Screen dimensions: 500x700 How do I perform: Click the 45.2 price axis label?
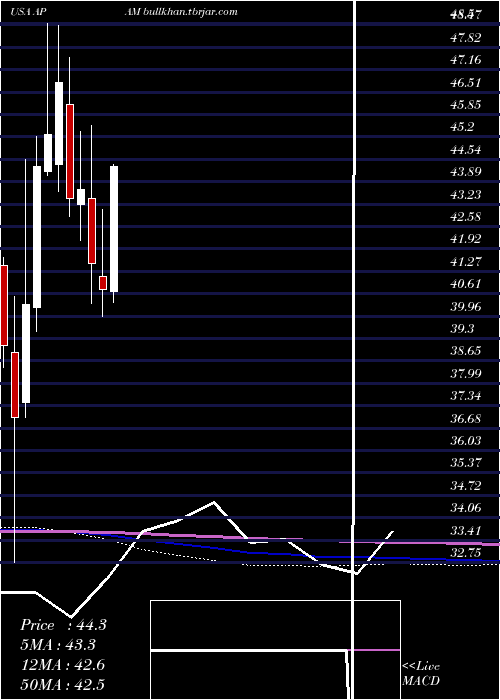point(462,127)
